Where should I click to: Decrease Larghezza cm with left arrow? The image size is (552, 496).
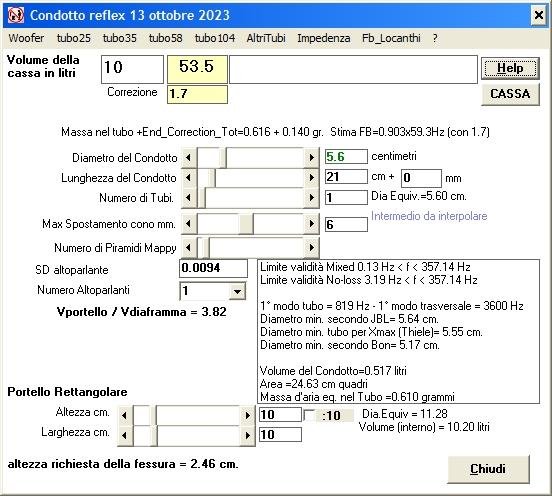pyautogui.click(x=125, y=436)
